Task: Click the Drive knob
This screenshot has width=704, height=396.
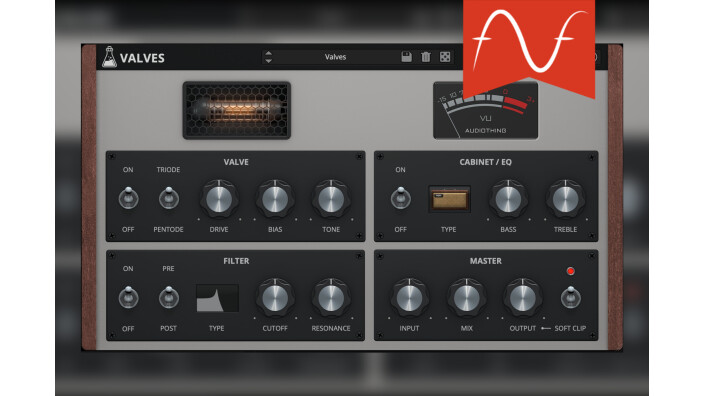Action: (219, 199)
